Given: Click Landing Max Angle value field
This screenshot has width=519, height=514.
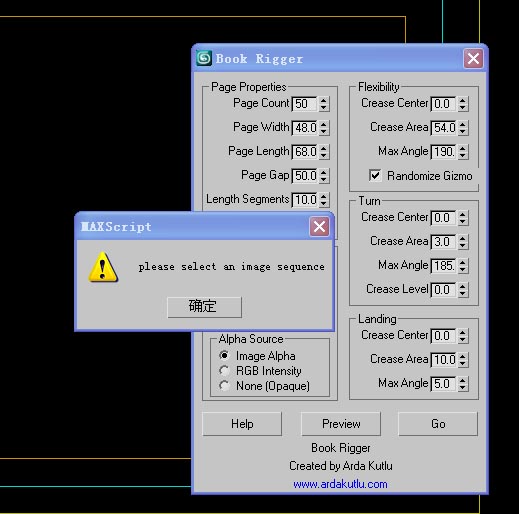Looking at the screenshot, I should [443, 384].
